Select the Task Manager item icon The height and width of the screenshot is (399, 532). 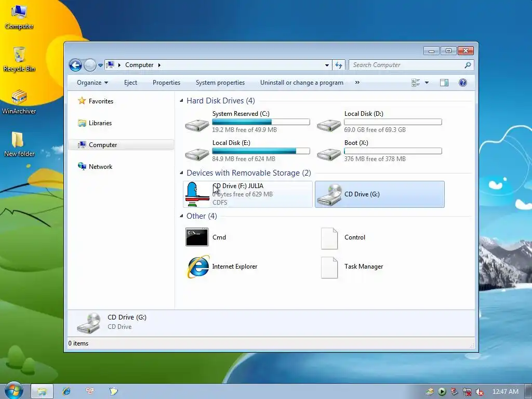[329, 268]
